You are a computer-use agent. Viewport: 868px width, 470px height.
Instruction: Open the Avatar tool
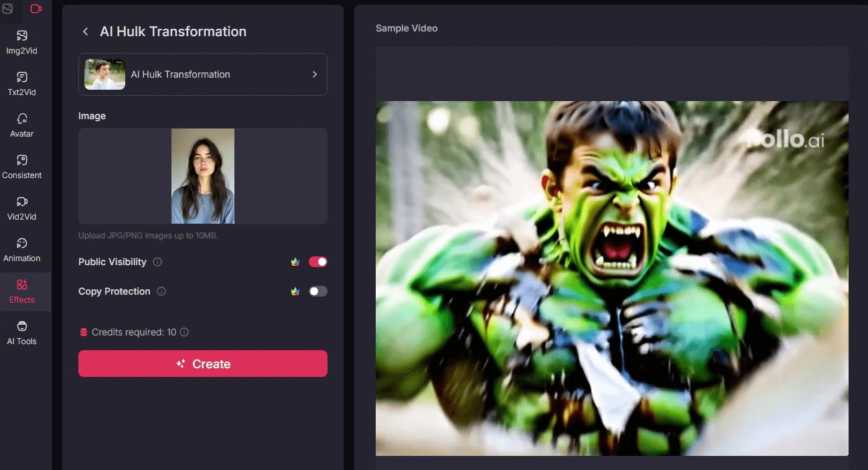click(22, 125)
